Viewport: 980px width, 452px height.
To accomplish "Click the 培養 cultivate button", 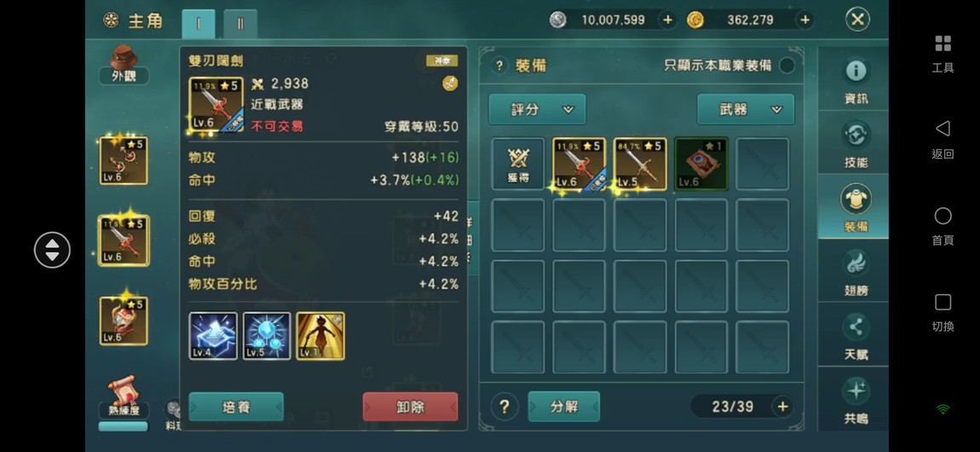I will coord(236,407).
